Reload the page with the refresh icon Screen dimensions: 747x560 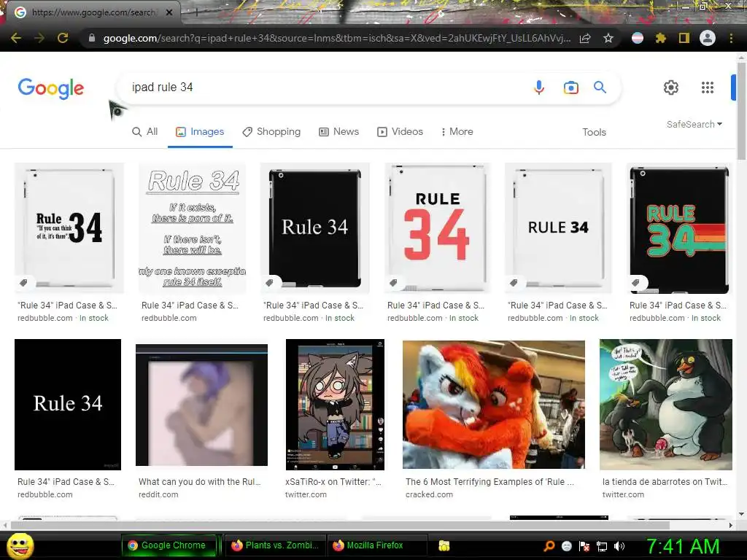63,38
